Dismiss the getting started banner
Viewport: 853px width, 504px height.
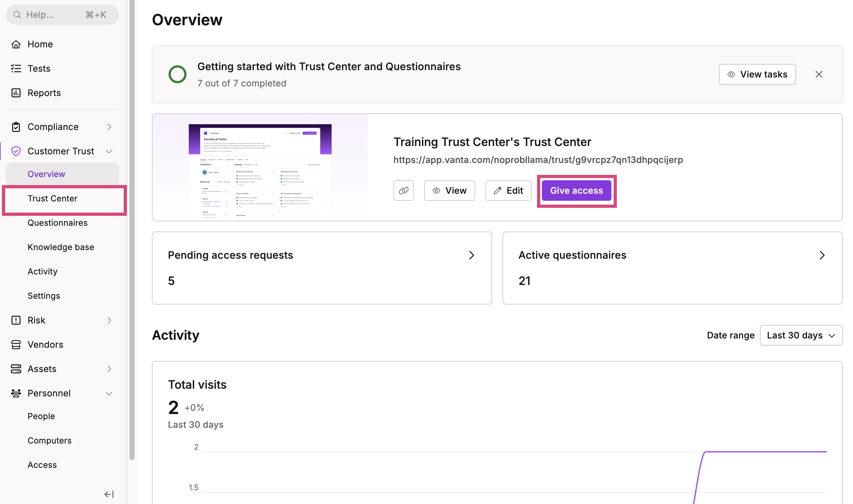coord(819,74)
